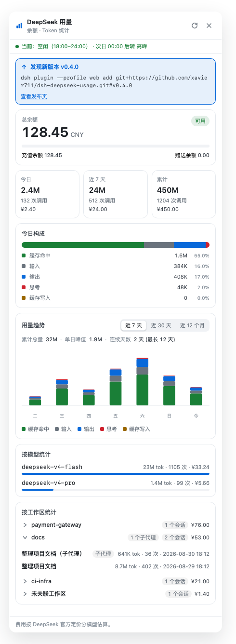Click the 充值余额 128.45 text
Viewport: 236px width, 644px height.
pos(42,155)
